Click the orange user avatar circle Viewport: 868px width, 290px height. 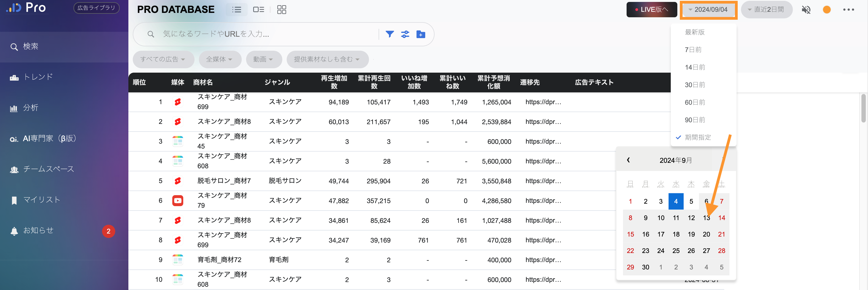[827, 9]
